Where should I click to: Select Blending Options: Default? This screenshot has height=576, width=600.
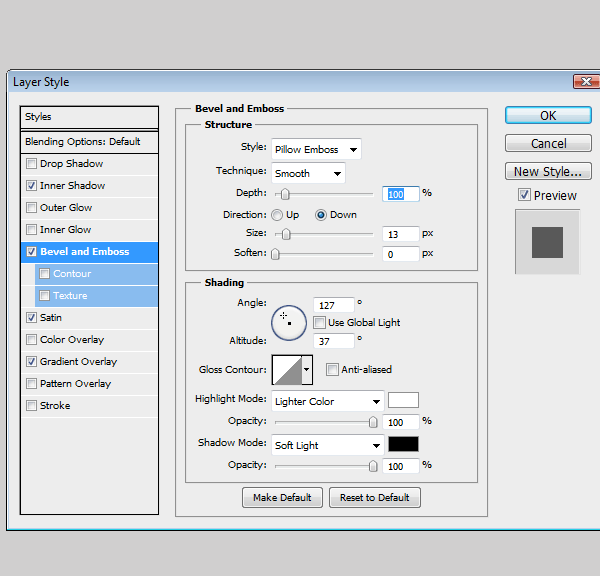[89, 142]
